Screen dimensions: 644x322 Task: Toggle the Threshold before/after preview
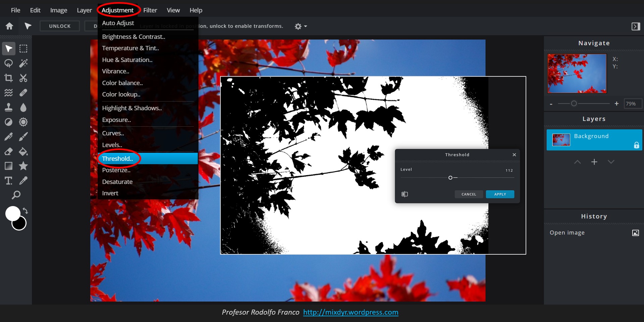[x=405, y=194]
